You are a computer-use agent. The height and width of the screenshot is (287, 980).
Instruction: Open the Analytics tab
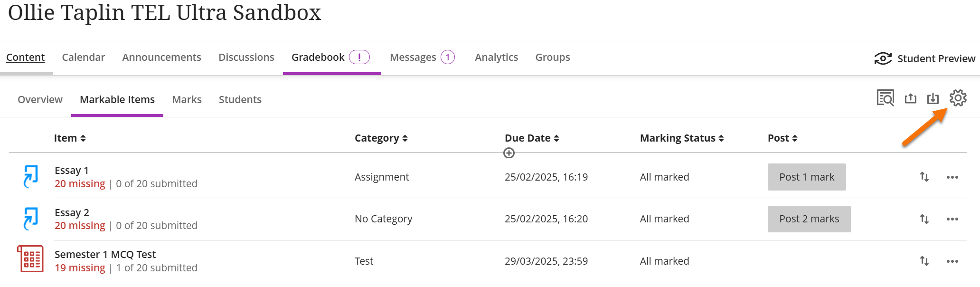(496, 57)
